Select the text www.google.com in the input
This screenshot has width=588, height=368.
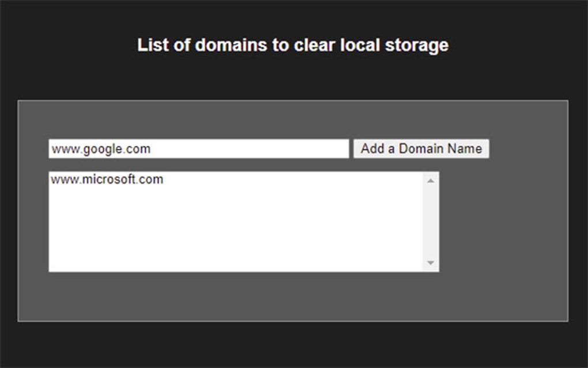coord(101,149)
